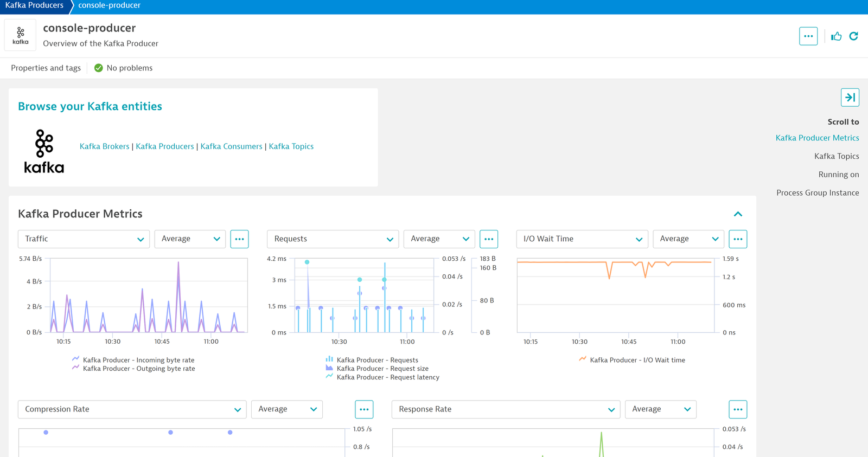Viewport: 868px width, 457px height.
Task: Open more options for the Traffic chart
Action: tap(239, 239)
